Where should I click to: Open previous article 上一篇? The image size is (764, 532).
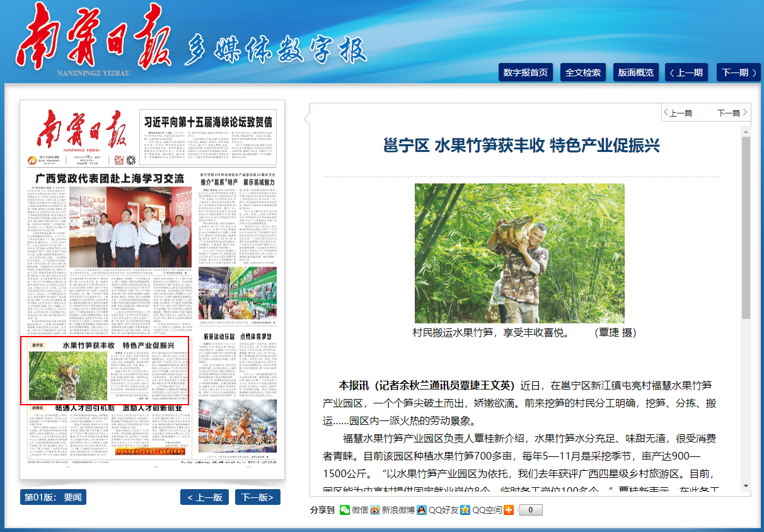pyautogui.click(x=678, y=113)
